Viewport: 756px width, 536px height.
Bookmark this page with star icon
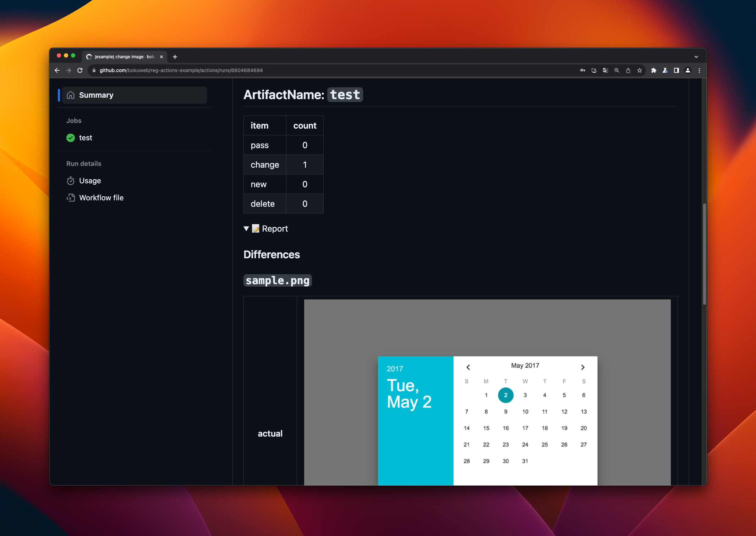click(639, 70)
